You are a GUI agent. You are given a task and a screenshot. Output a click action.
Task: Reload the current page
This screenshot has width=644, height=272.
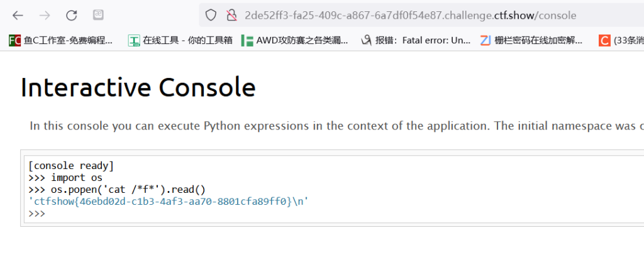click(72, 15)
